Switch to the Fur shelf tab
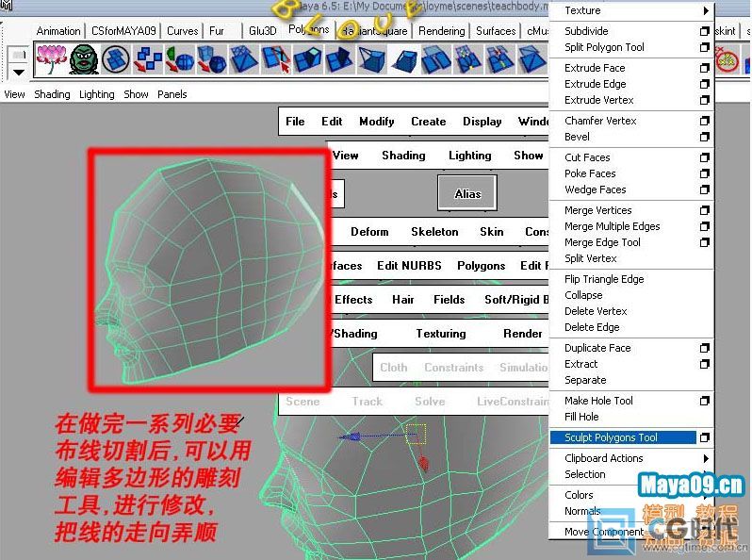The height and width of the screenshot is (560, 752). click(217, 31)
